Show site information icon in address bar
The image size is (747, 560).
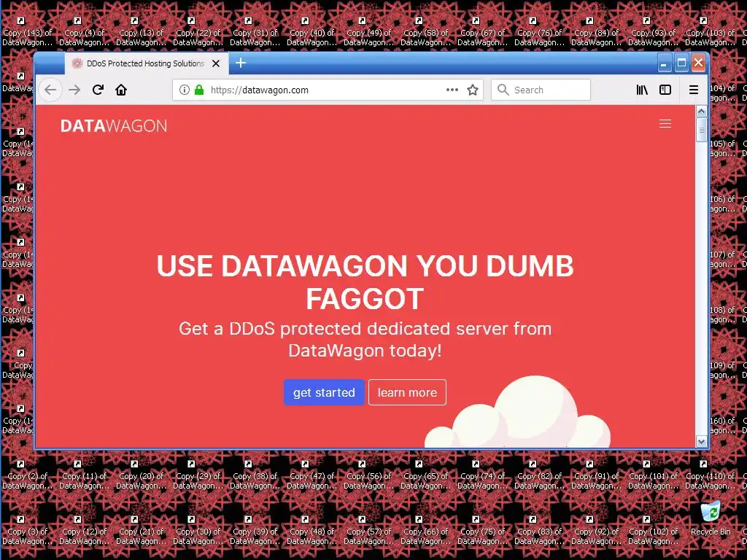click(185, 90)
